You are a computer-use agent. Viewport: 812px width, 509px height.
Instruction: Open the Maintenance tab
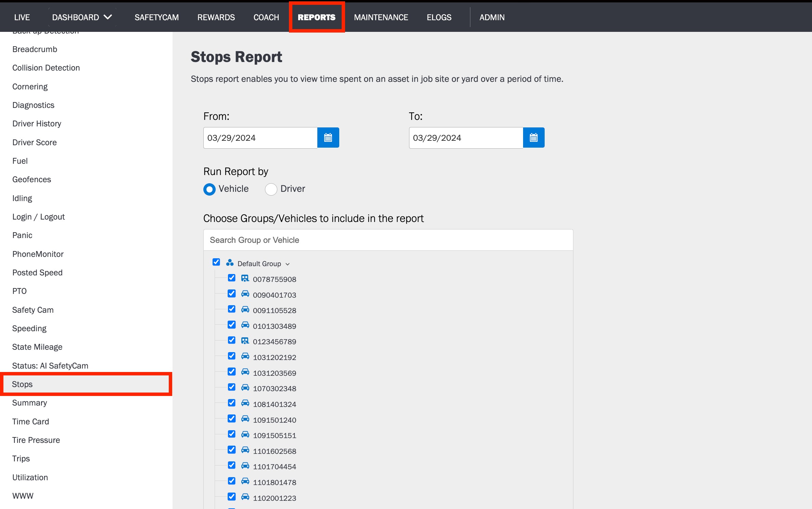[381, 17]
